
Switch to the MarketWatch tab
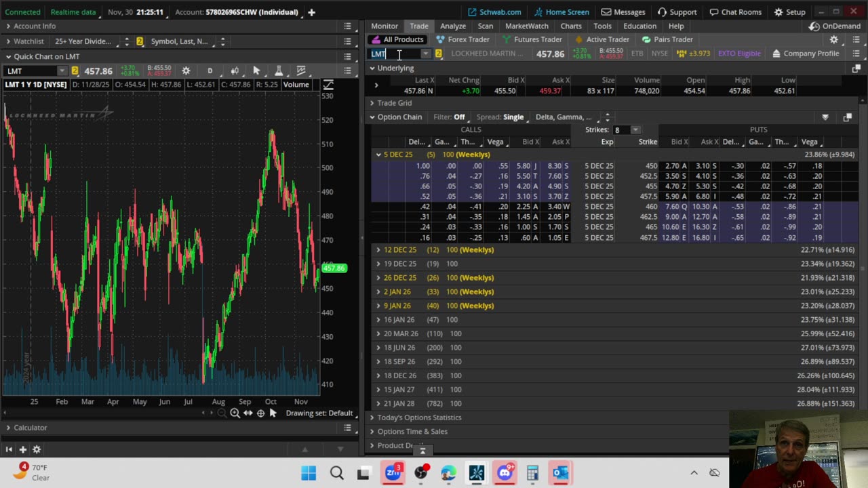[x=527, y=26]
